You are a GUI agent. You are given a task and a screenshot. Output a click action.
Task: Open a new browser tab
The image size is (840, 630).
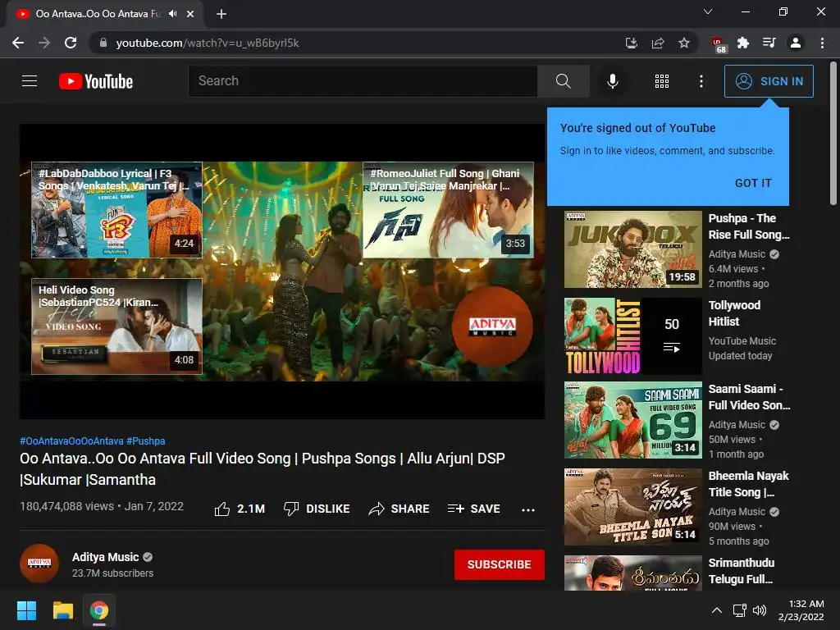221,14
